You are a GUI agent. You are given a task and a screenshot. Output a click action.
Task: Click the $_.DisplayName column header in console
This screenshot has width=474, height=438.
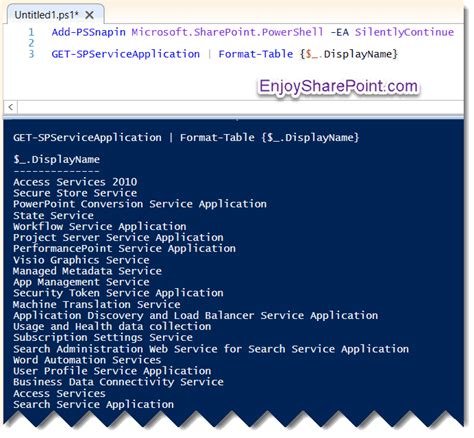[56, 159]
